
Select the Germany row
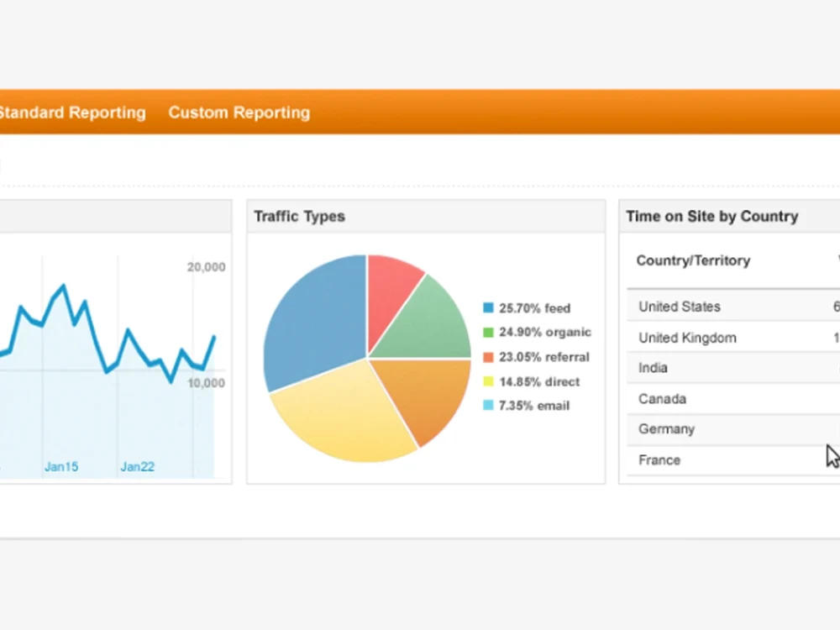pos(733,429)
